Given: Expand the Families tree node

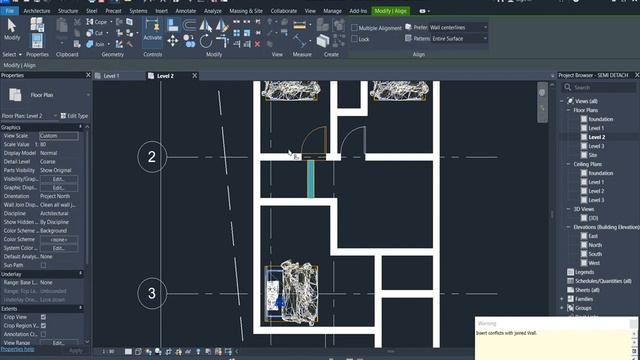Looking at the screenshot, I should coord(562,299).
